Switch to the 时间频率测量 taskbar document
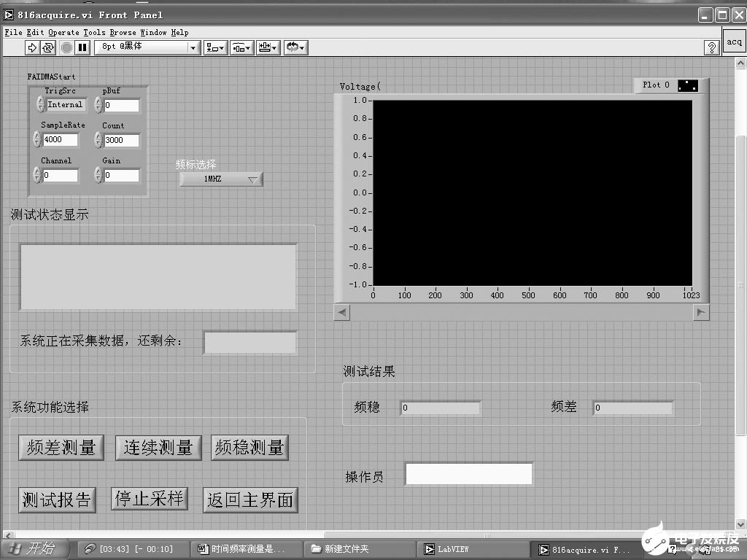 (x=247, y=549)
